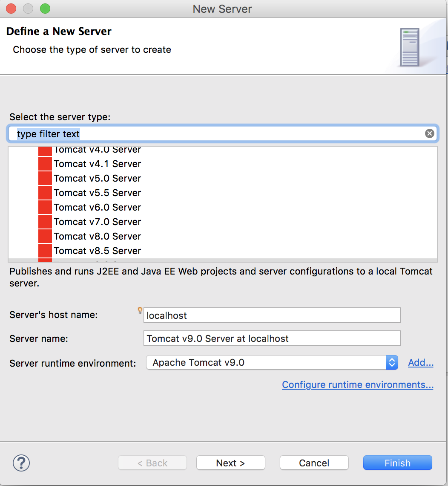Clear the filter using the x icon

coord(429,133)
